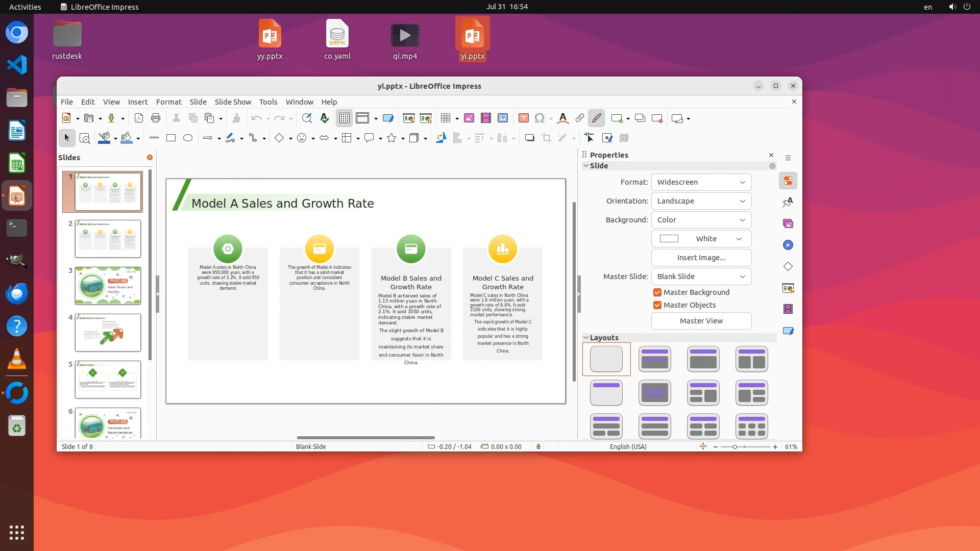The height and width of the screenshot is (551, 980).
Task: Collapse the Layouts section
Action: (x=586, y=338)
